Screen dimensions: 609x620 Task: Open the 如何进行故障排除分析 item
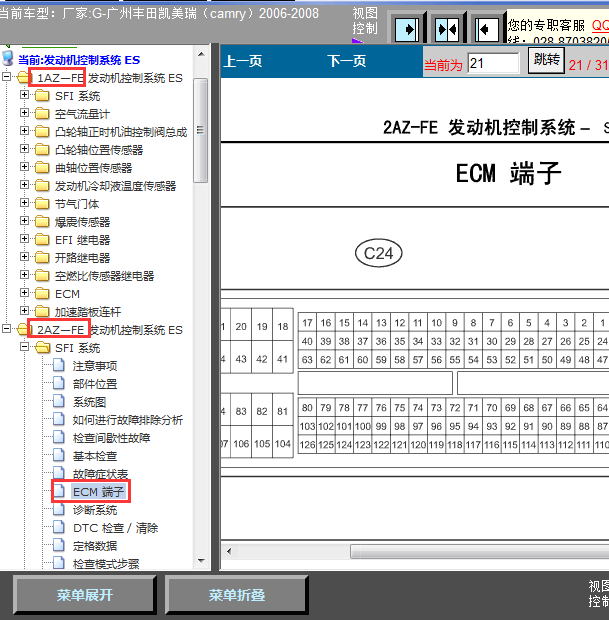128,420
